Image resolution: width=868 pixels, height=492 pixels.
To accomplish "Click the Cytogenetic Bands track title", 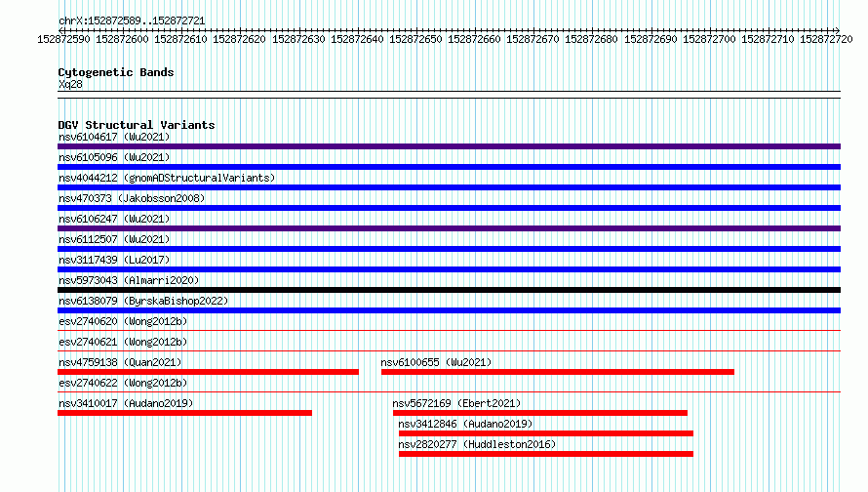I will click(116, 72).
